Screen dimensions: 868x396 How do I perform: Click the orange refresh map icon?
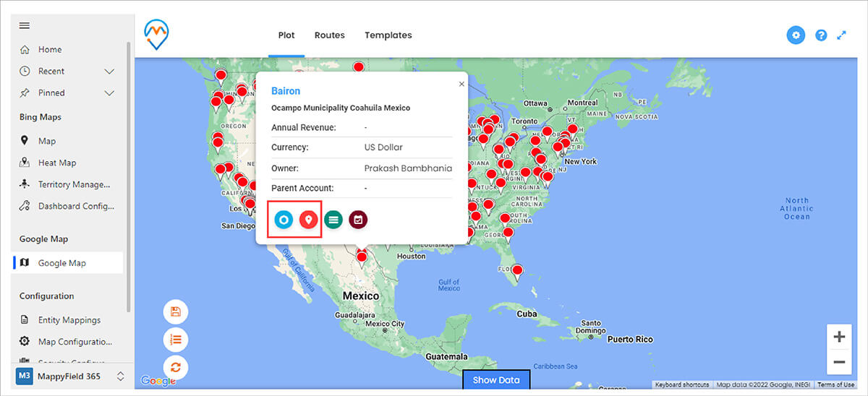click(176, 367)
